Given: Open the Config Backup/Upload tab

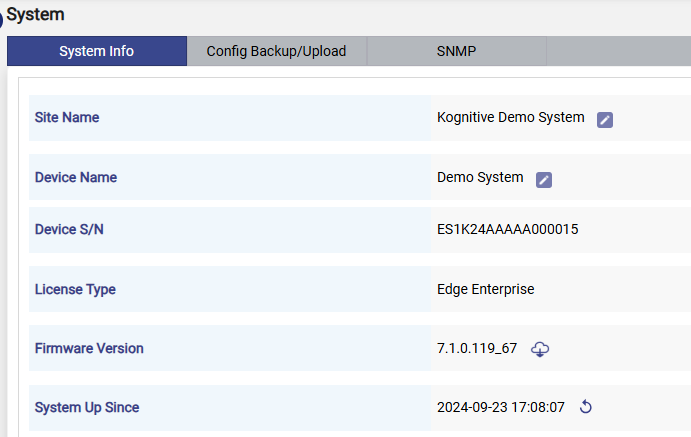Looking at the screenshot, I should [276, 51].
